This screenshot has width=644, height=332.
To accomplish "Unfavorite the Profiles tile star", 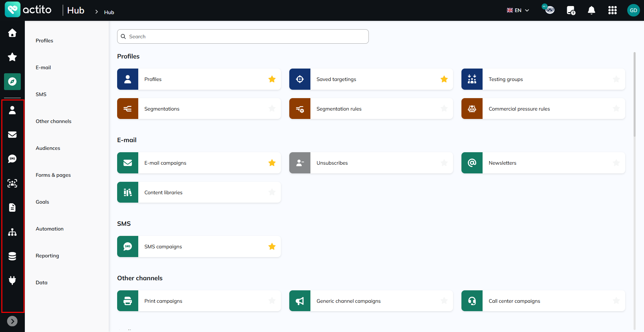I will click(272, 79).
